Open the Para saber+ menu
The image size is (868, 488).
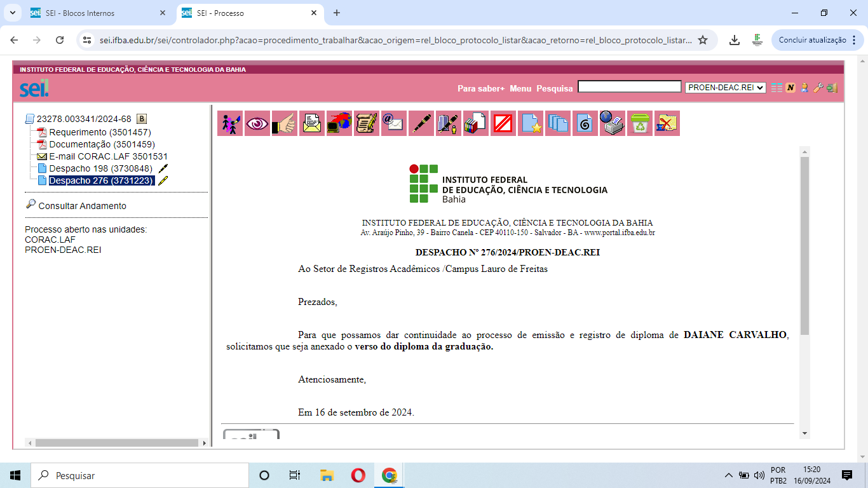(x=481, y=88)
